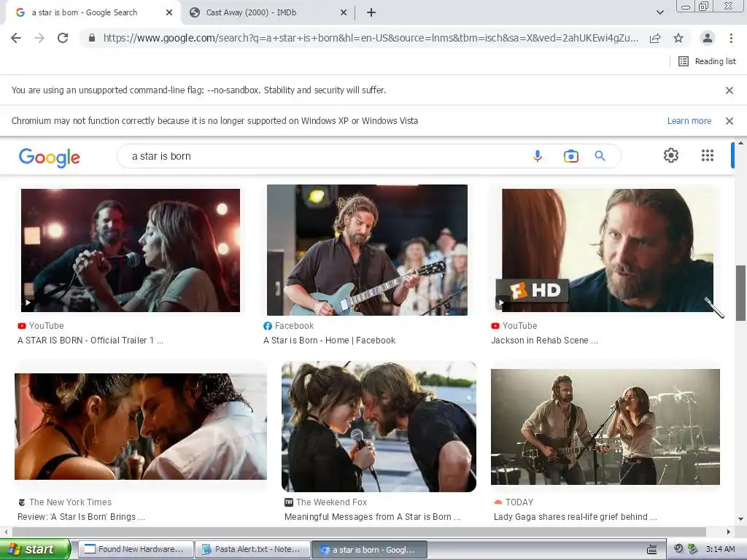
Task: Click 'Lady Gaga shares real-life grief behind' title
Action: click(576, 517)
